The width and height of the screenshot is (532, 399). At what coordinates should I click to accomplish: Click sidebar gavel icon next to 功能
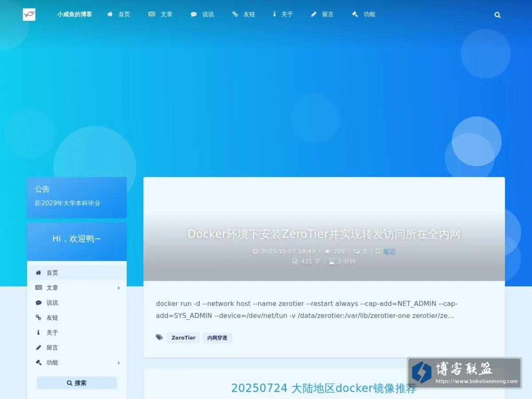point(39,362)
